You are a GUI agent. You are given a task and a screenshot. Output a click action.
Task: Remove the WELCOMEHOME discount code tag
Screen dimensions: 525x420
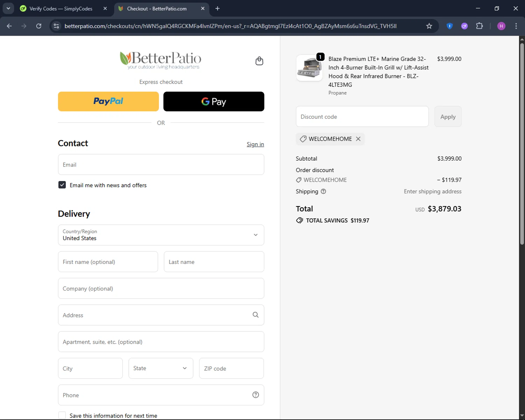coord(358,139)
